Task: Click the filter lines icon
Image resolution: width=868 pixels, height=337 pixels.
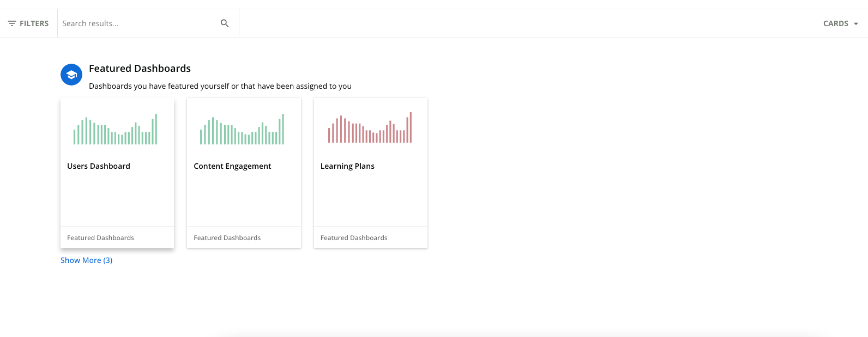Action: (12, 23)
